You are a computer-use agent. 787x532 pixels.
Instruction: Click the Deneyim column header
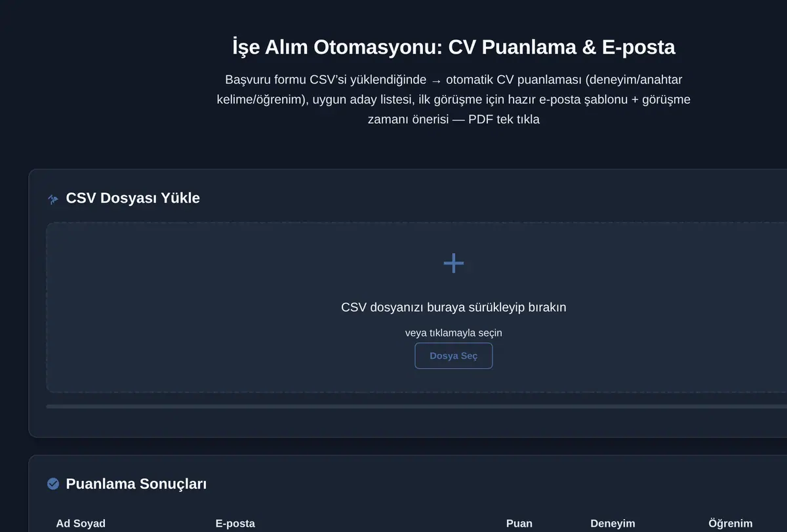tap(613, 523)
